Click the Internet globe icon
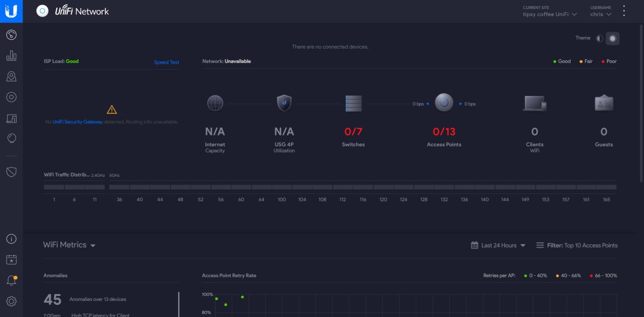 [x=215, y=103]
